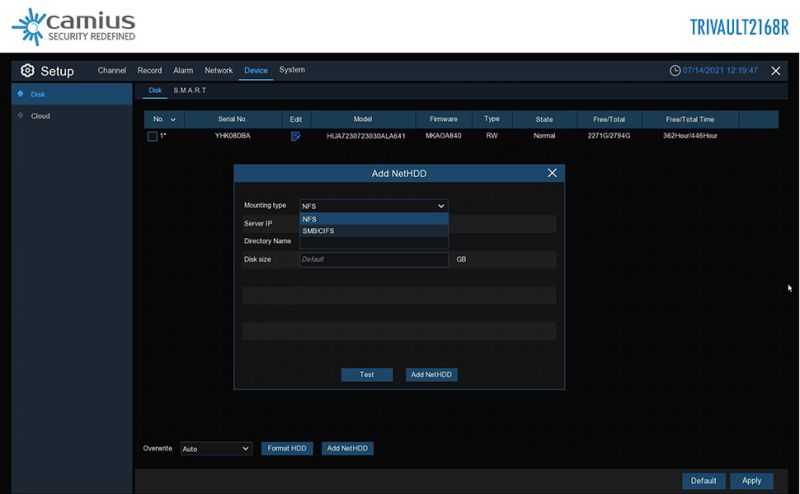Click the edit icon for disk YHK08DBA
This screenshot has height=494, width=800.
[295, 136]
